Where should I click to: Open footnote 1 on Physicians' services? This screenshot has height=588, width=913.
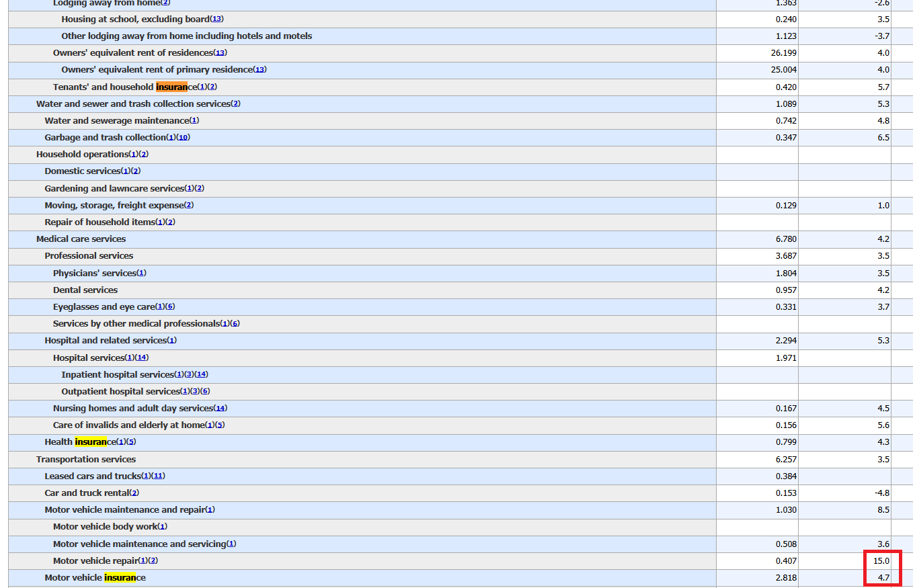[141, 273]
